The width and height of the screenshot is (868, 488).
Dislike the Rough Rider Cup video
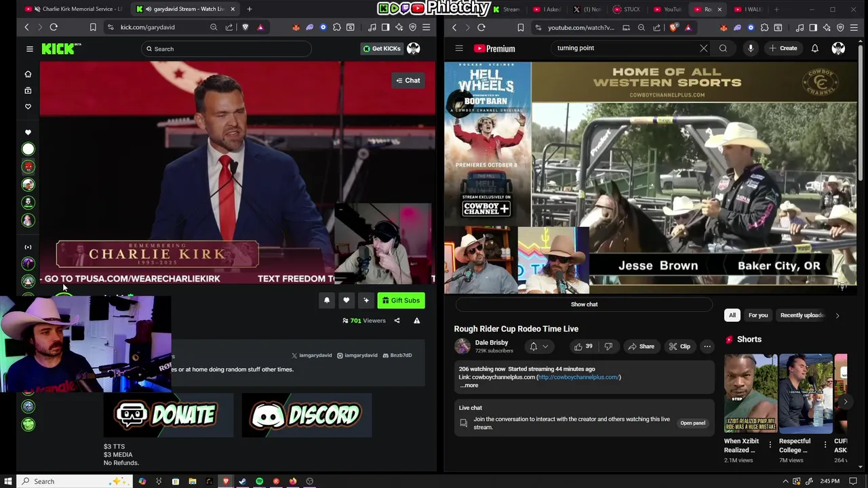[x=608, y=346]
